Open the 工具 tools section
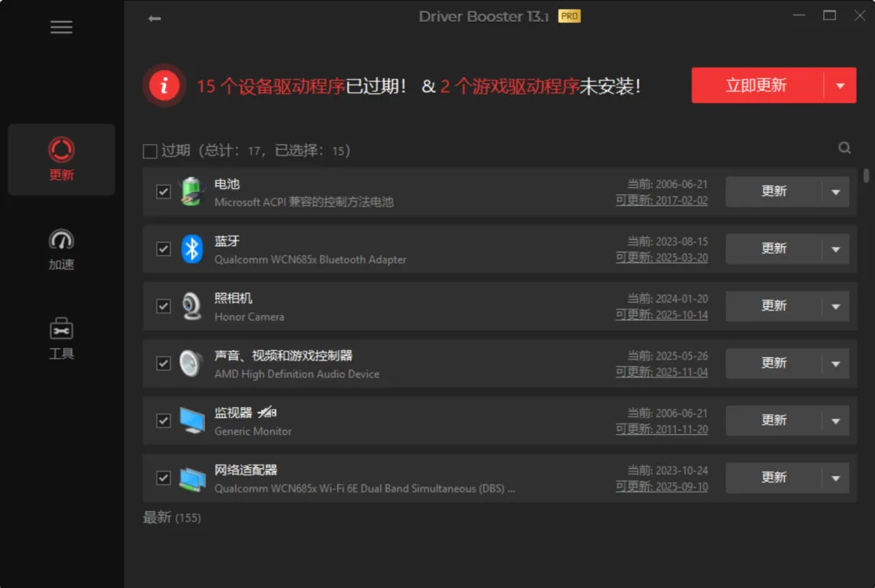This screenshot has height=588, width=875. (62, 339)
